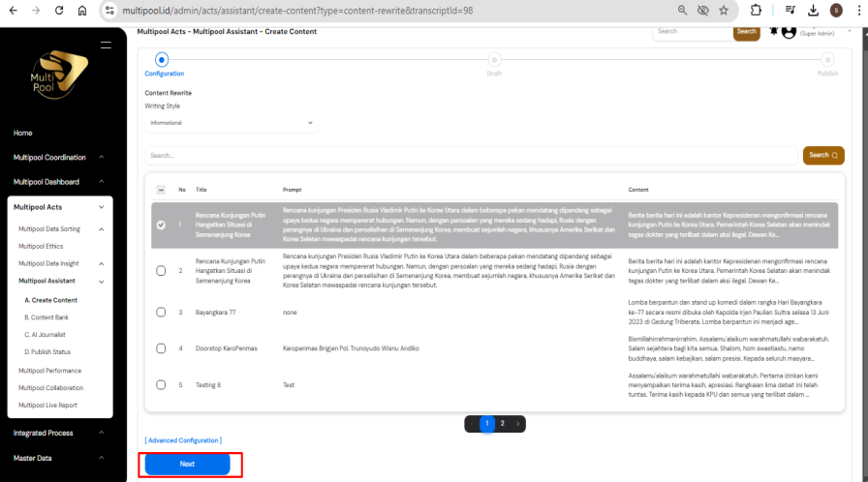
Task: Select the Bayangkara 77 row radio
Action: [161, 313]
